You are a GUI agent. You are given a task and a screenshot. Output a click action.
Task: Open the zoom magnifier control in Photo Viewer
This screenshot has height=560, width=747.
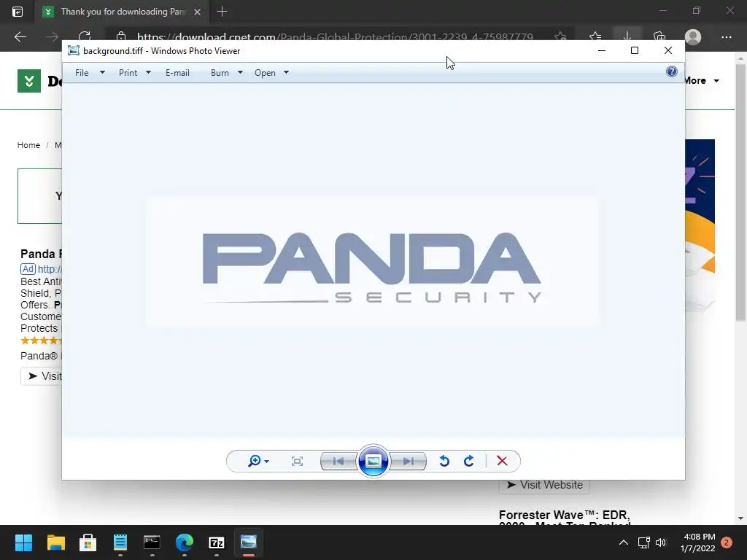[x=255, y=461]
